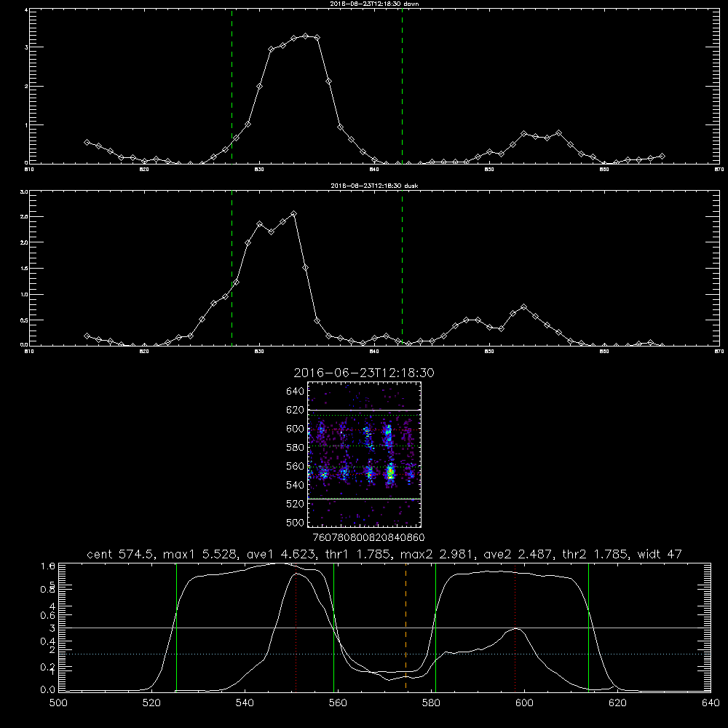The height and width of the screenshot is (728, 728).
Task: Click the 'thr2 1.785' value in stats line
Action: [594, 554]
